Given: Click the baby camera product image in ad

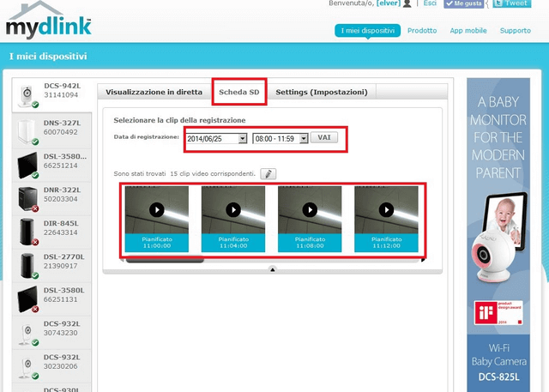Looking at the screenshot, I should point(498,238).
